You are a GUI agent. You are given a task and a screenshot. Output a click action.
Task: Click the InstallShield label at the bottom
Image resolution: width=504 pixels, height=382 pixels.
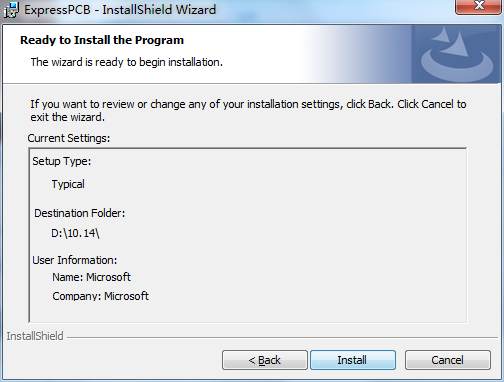35,336
